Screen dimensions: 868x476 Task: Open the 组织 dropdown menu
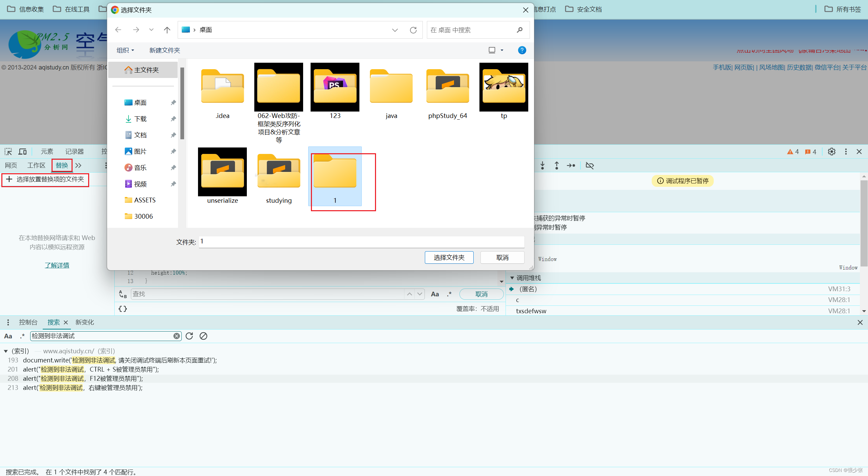point(125,50)
